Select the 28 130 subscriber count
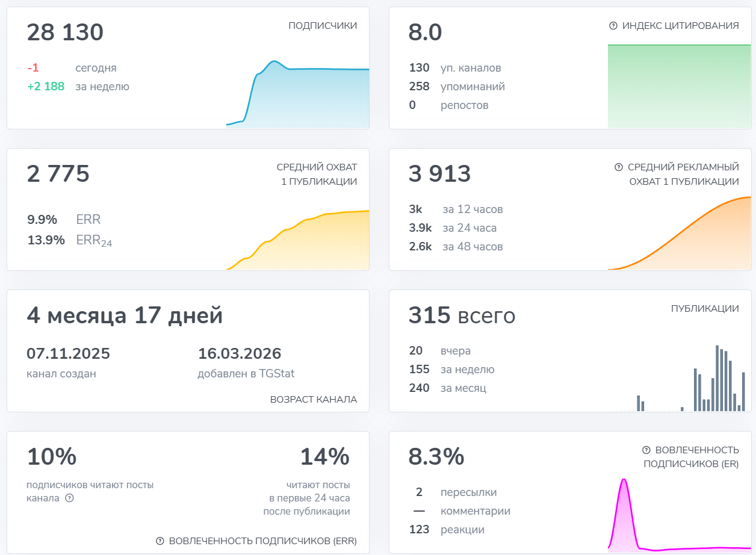Viewport: 756px width, 555px height. tap(65, 33)
